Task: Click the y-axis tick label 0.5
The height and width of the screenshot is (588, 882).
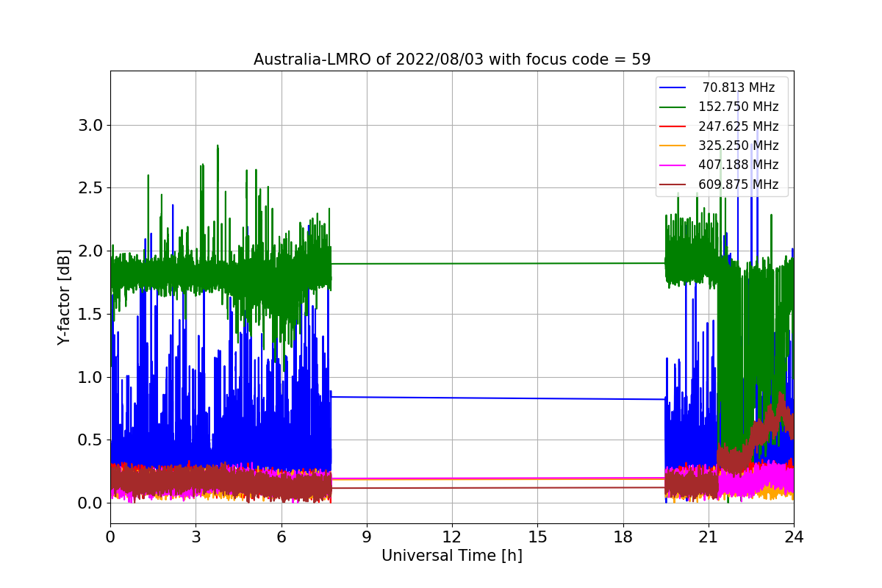Action: [x=90, y=440]
